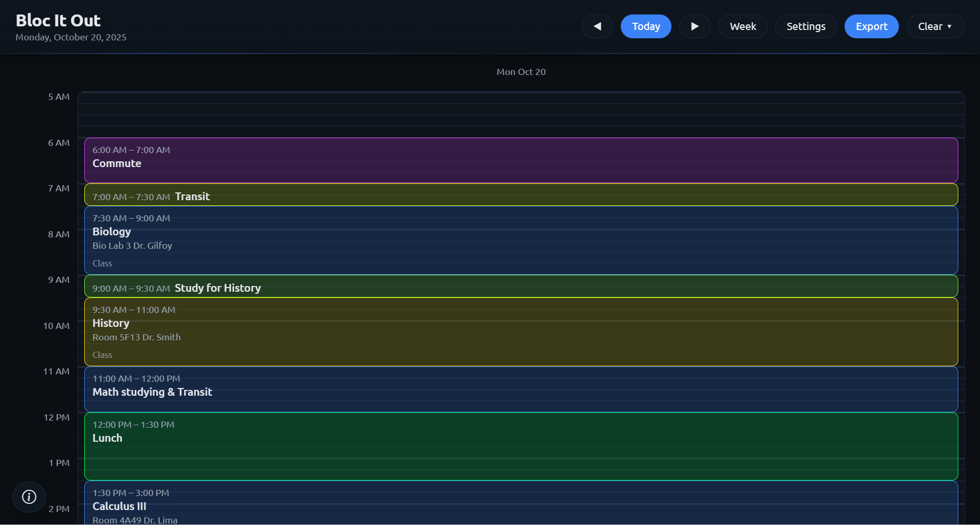The width and height of the screenshot is (980, 525).
Task: Go to the previous day arrow
Action: 597,26
